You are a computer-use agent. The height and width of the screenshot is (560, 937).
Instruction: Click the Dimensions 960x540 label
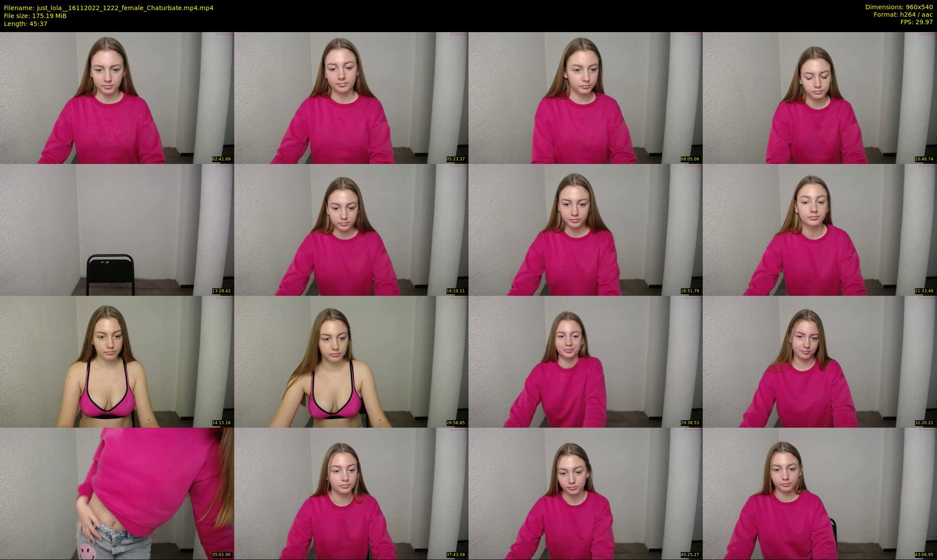[899, 7]
